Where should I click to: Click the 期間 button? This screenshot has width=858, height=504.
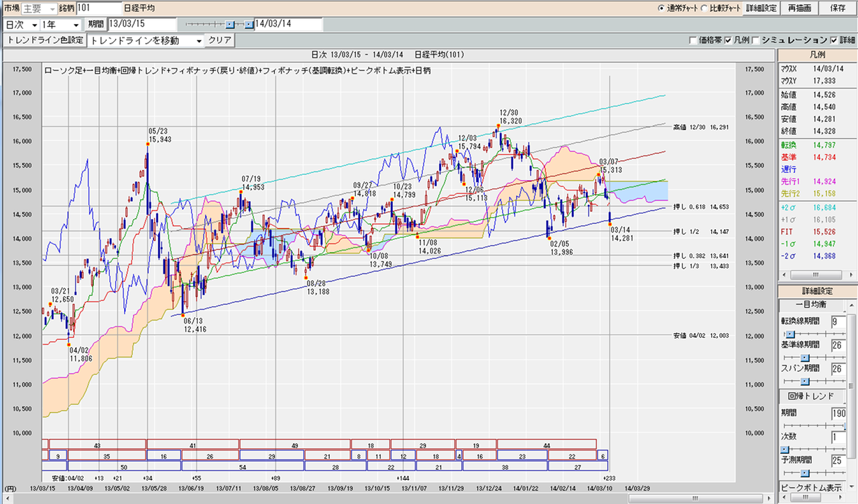coord(96,24)
